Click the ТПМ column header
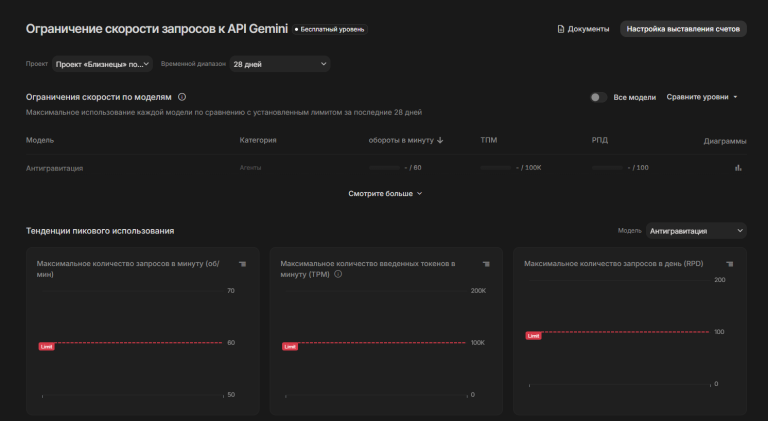This screenshot has width=768, height=421. (x=489, y=140)
